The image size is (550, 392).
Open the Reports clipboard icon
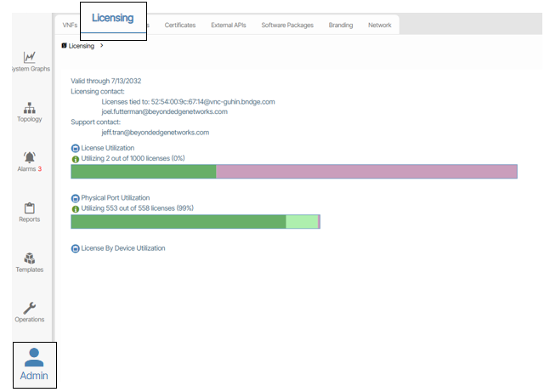coord(30,210)
